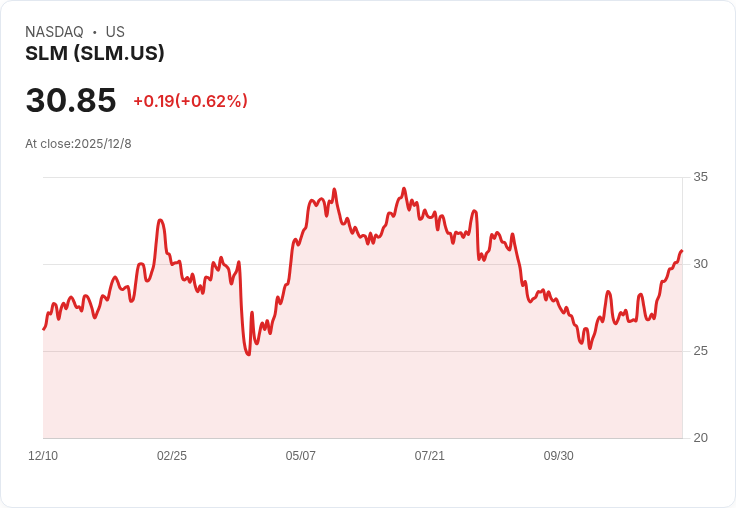This screenshot has height=508, width=736.
Task: Click the October trough near 25
Action: coord(590,348)
